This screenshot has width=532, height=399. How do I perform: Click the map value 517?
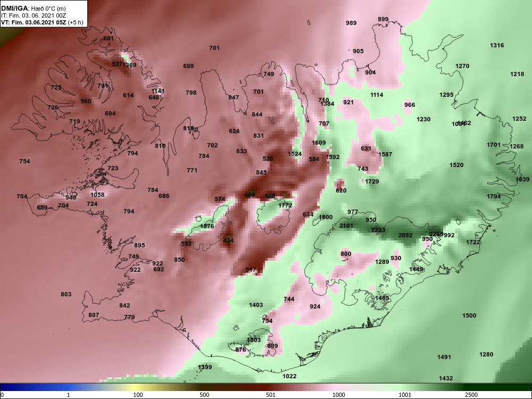(x=251, y=270)
